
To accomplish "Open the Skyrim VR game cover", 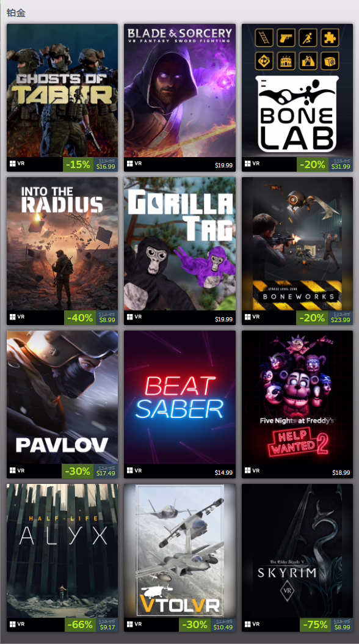I will [x=297, y=551].
